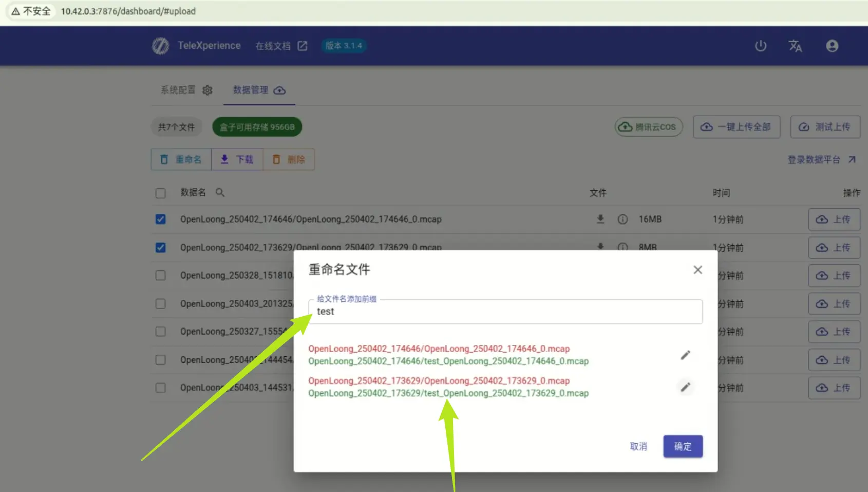Check the OpenLoong_250327_1555 row checkbox
Screen dimensions: 868x492
pyautogui.click(x=161, y=331)
